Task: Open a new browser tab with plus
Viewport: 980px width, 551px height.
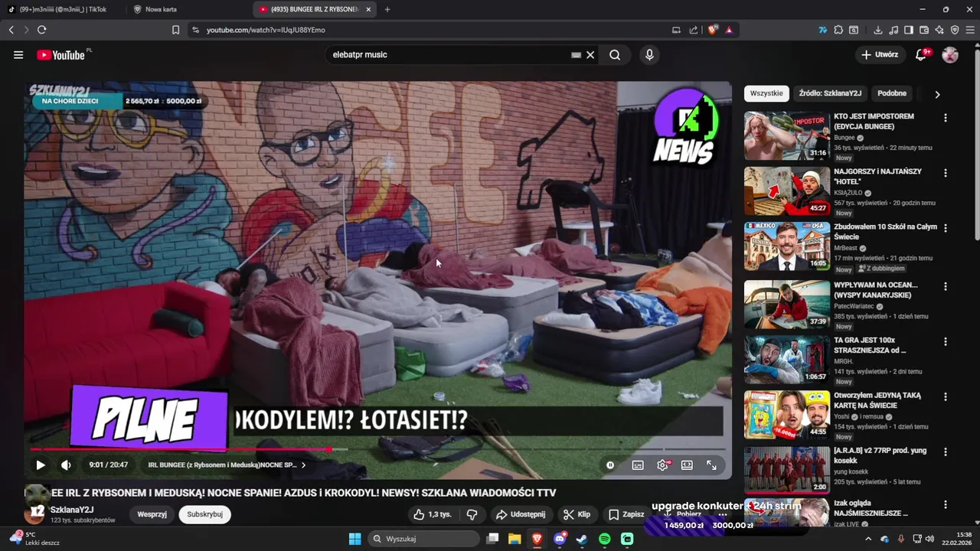Action: (387, 9)
